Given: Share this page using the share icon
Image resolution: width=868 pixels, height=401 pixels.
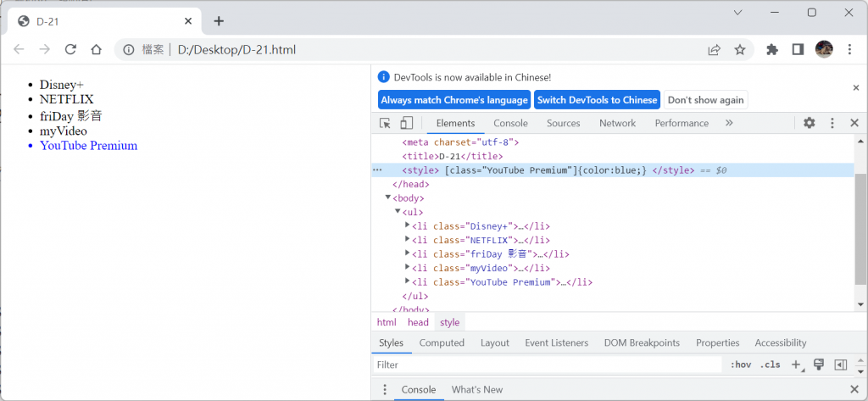Looking at the screenshot, I should tap(715, 50).
